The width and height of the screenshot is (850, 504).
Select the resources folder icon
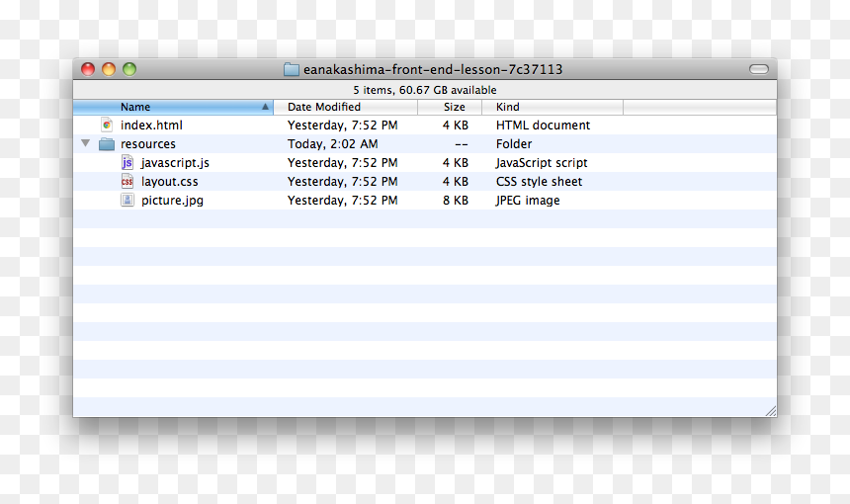[107, 144]
